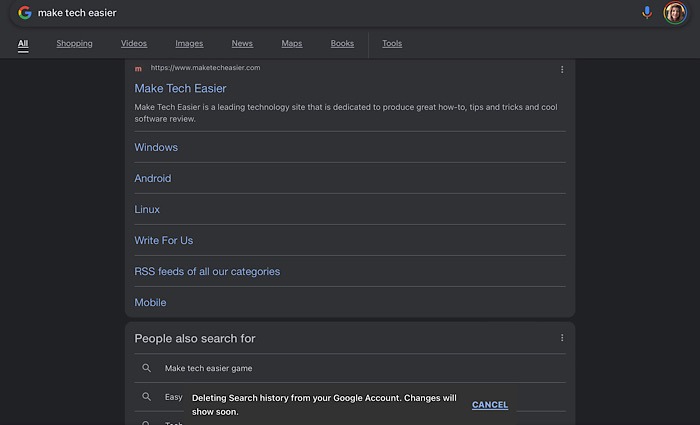This screenshot has width=700, height=425.
Task: Switch to the Books tab
Action: coord(342,44)
